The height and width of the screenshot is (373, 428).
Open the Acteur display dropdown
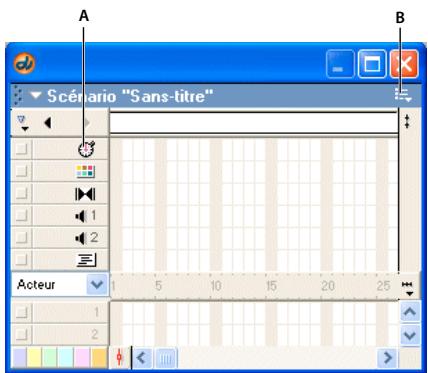coord(97,285)
